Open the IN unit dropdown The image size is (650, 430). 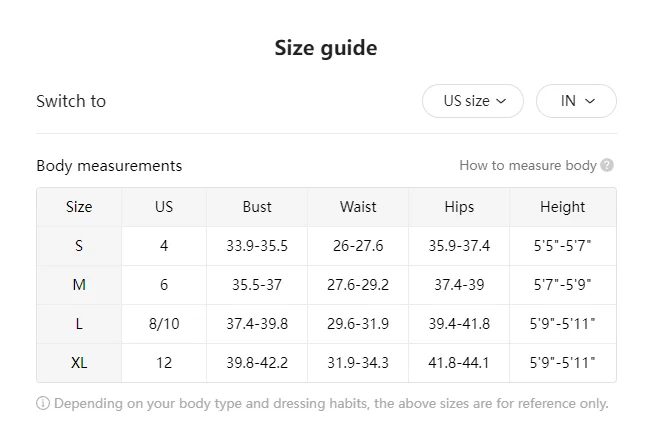(576, 101)
